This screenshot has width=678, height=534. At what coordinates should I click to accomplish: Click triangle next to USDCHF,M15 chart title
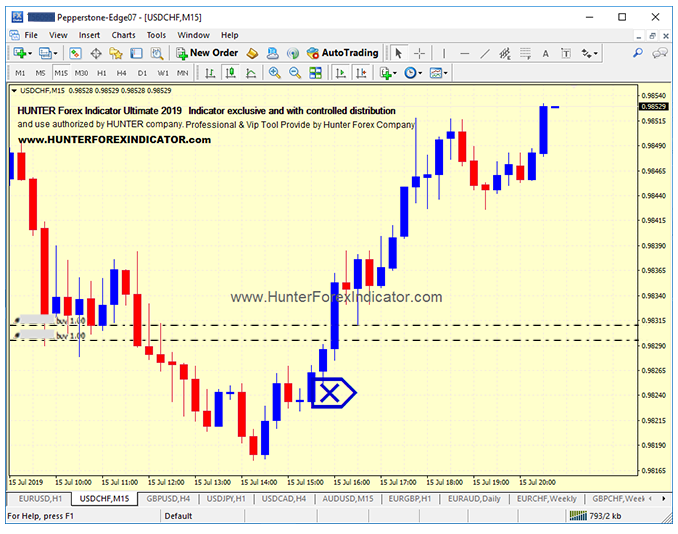pos(14,90)
